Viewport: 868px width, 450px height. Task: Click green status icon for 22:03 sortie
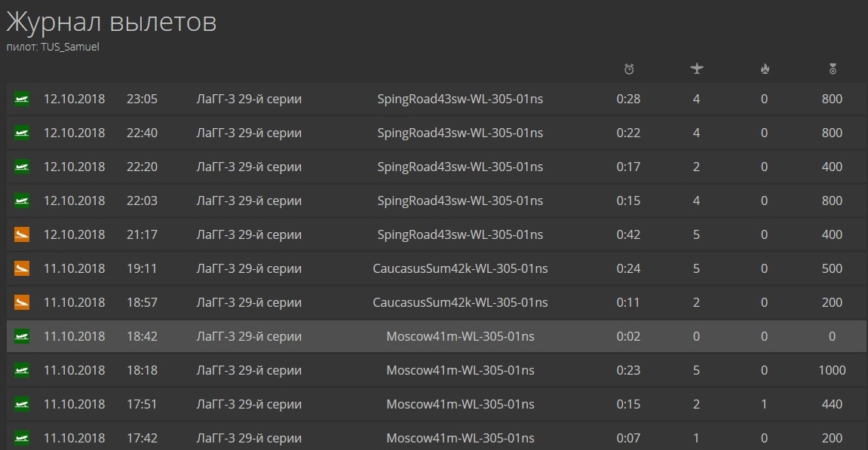click(22, 201)
